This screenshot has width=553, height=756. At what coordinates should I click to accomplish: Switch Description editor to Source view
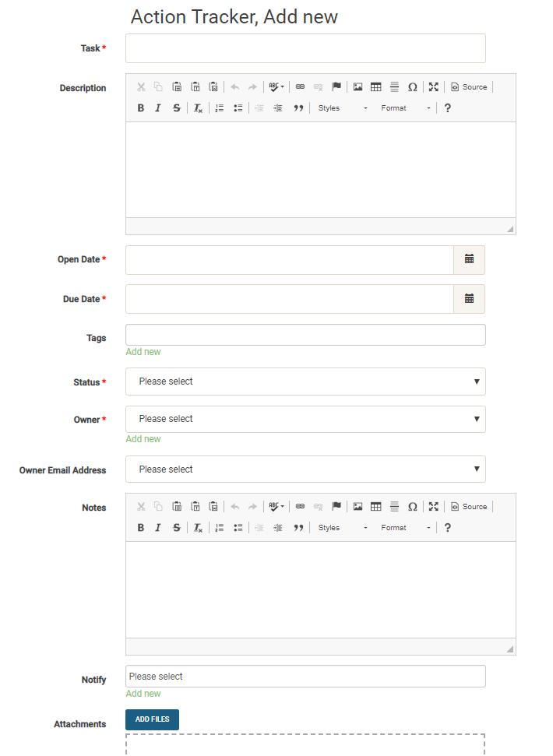click(469, 86)
